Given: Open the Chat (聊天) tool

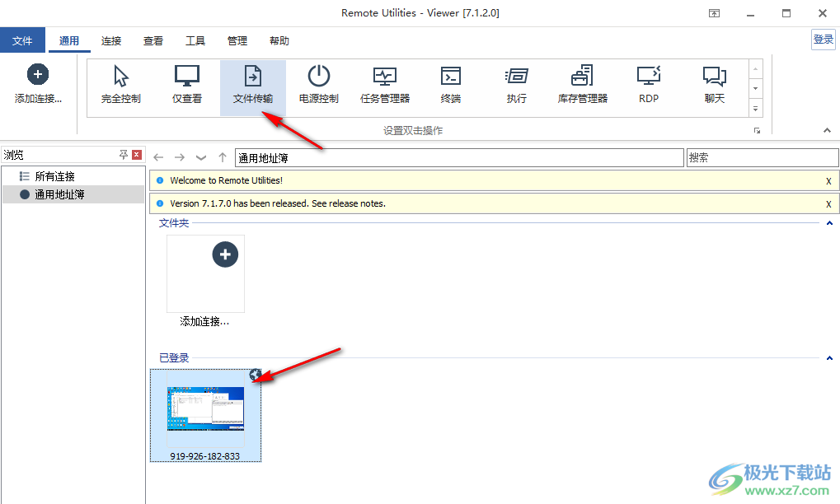Looking at the screenshot, I should 714,86.
